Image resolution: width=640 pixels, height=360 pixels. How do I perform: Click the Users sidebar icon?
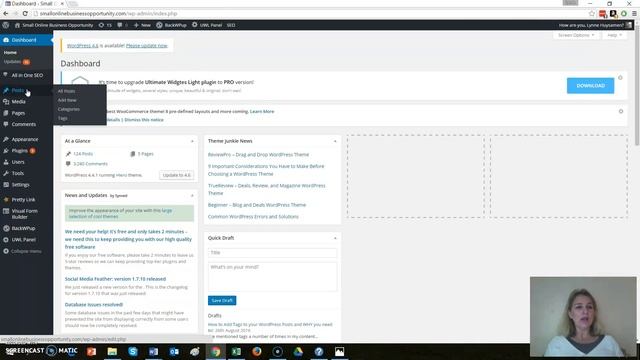click(6, 162)
